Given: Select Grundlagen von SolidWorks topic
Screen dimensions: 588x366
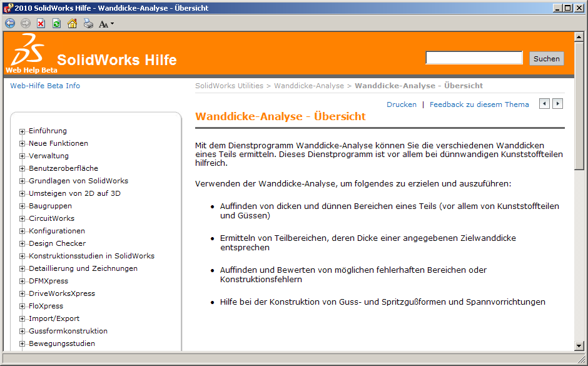Looking at the screenshot, I should click(78, 181).
